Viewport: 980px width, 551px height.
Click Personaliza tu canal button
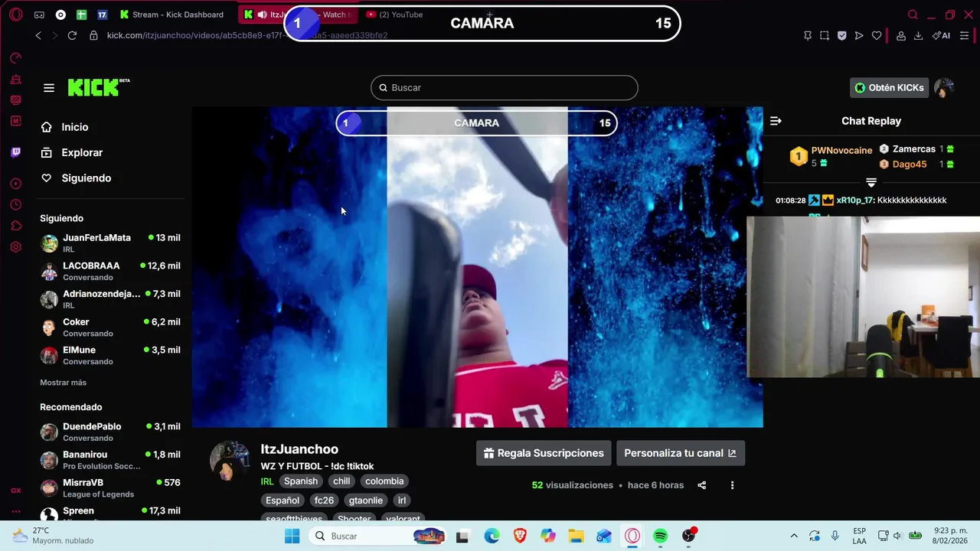(681, 453)
